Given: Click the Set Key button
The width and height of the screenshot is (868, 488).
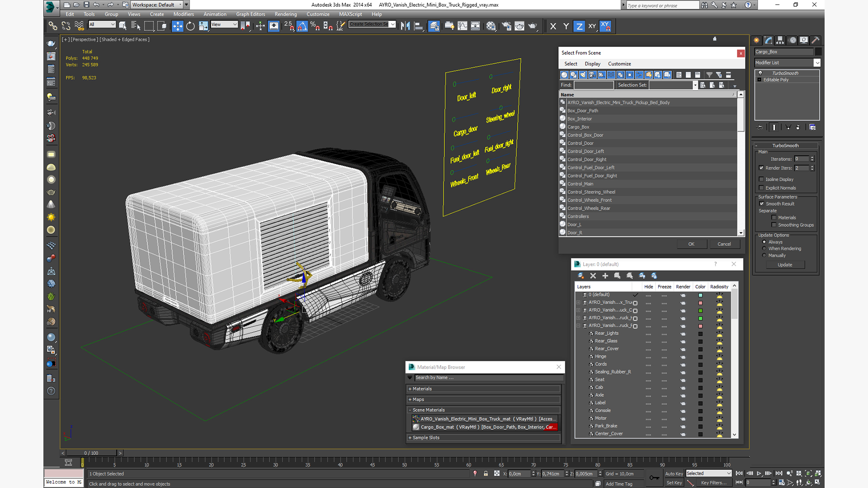Looking at the screenshot, I should click(674, 483).
